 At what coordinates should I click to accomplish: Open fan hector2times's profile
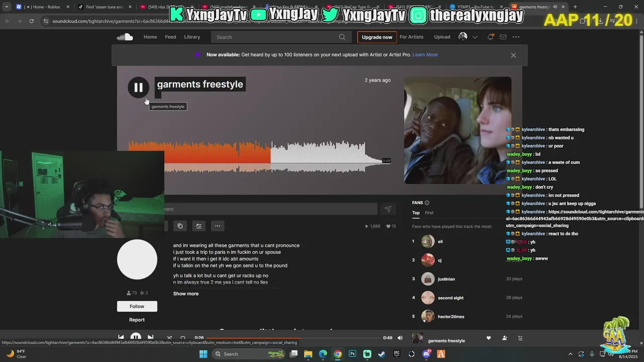(x=451, y=317)
